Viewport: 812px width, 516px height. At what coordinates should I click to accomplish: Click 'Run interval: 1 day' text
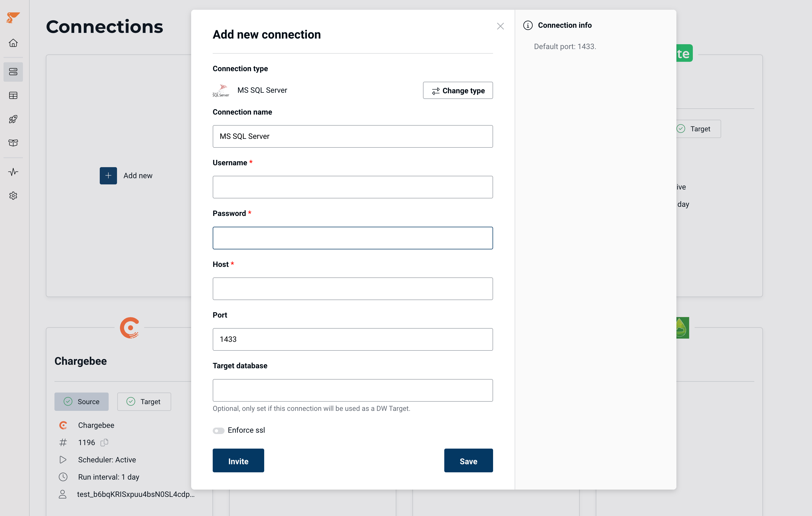click(x=109, y=477)
